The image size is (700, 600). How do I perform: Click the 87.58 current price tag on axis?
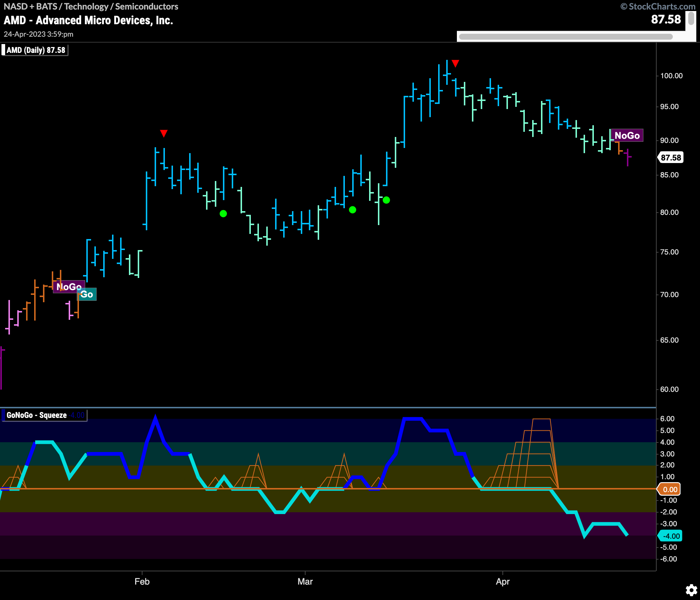coord(671,158)
